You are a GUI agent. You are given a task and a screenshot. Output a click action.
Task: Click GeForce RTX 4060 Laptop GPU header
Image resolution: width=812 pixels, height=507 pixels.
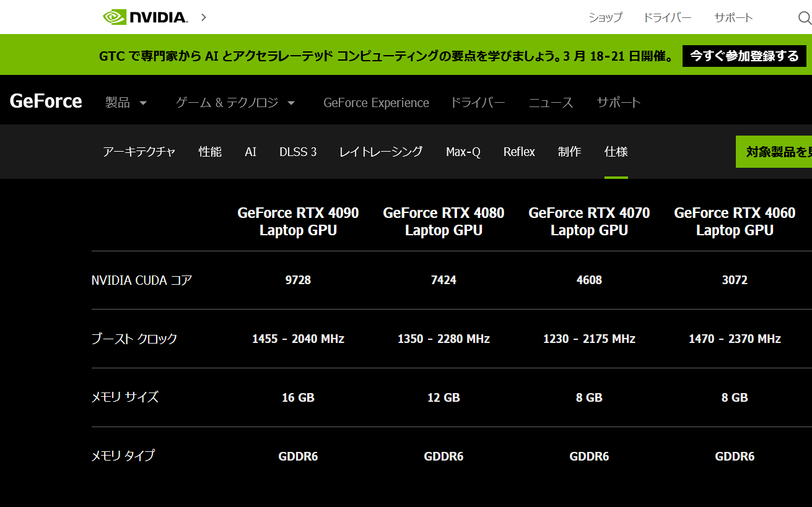coord(735,222)
